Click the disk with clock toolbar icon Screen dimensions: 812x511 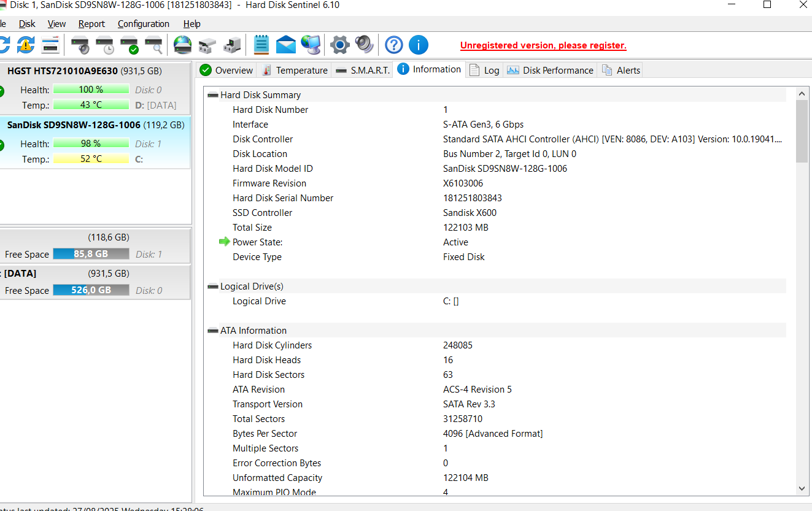pos(104,45)
